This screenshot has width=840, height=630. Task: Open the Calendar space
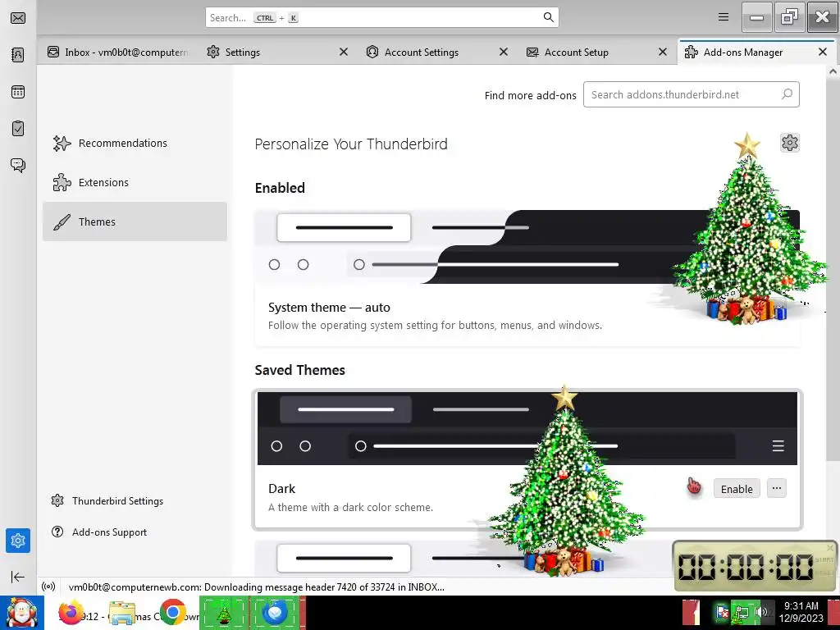coord(18,92)
